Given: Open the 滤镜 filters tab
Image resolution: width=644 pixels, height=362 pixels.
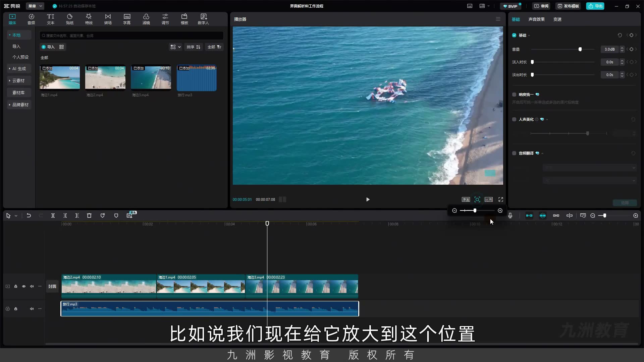Looking at the screenshot, I should click(146, 19).
